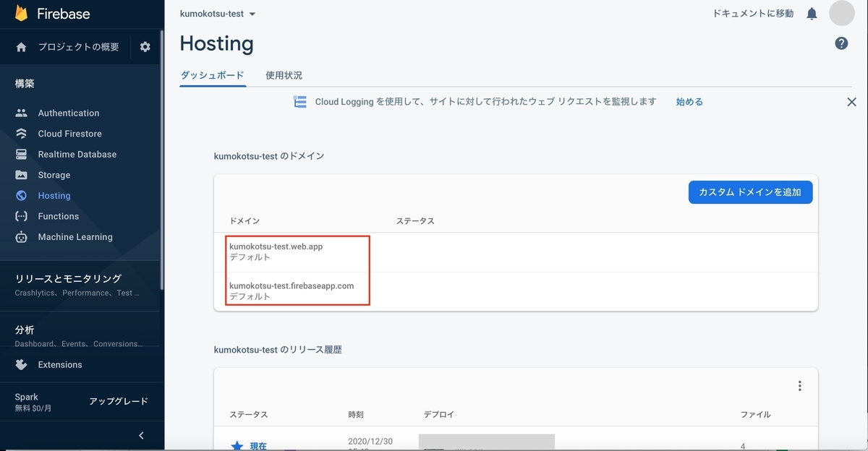Click the 現在 status label
Viewport: 868px width, 451px height.
tap(258, 446)
